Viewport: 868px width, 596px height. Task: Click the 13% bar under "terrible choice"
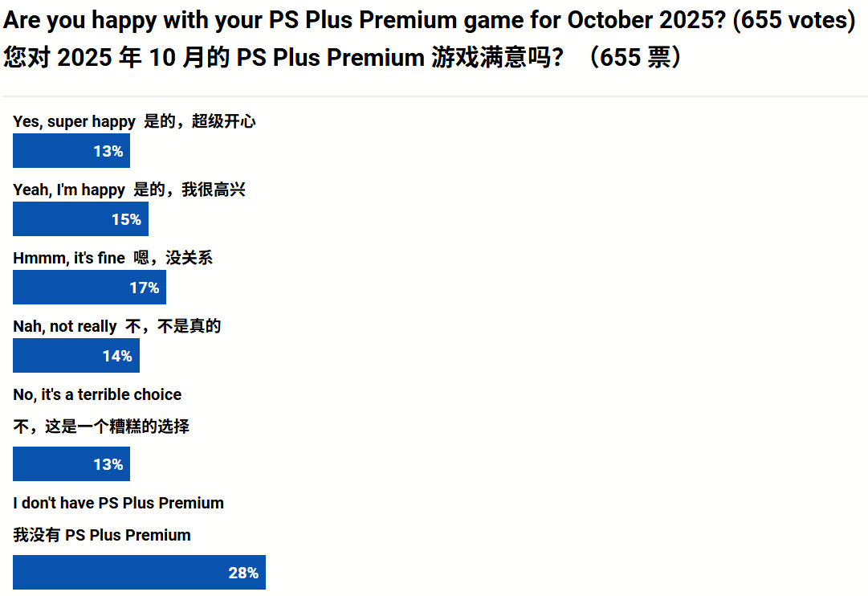point(71,464)
